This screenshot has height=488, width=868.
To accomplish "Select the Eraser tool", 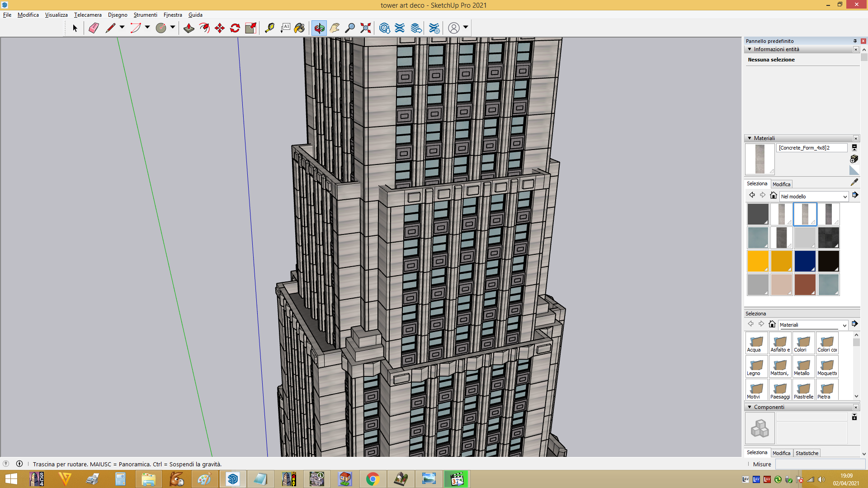I will click(x=94, y=28).
